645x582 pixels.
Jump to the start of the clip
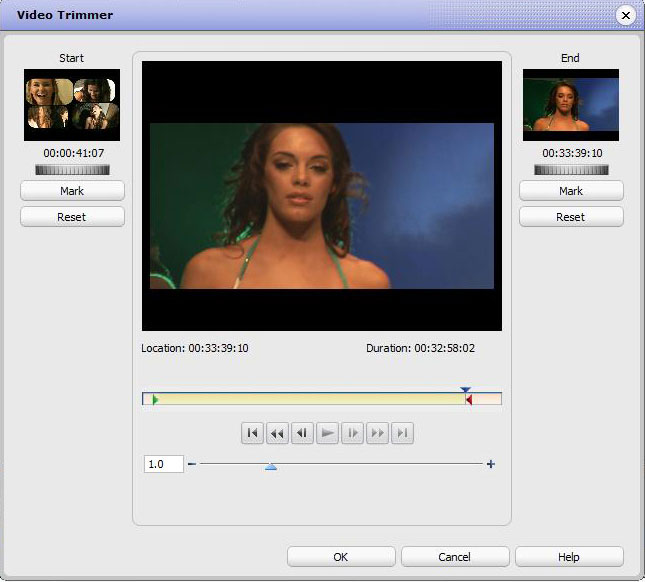click(252, 433)
